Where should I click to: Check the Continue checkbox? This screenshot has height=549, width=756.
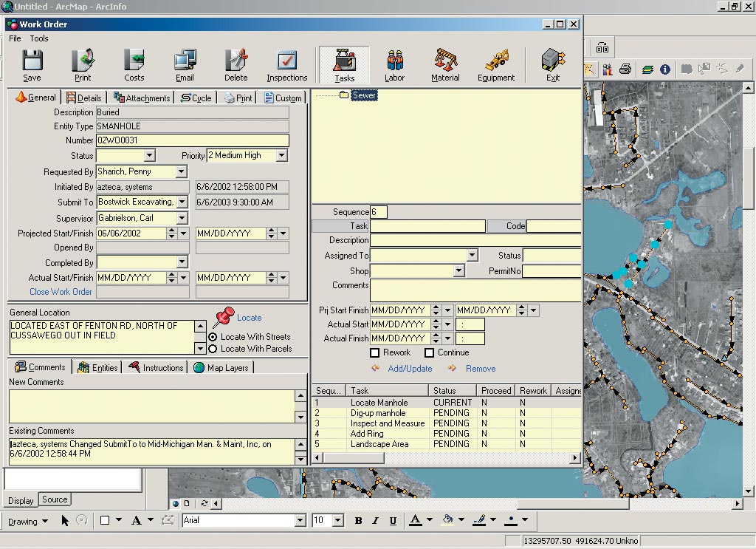click(x=429, y=353)
